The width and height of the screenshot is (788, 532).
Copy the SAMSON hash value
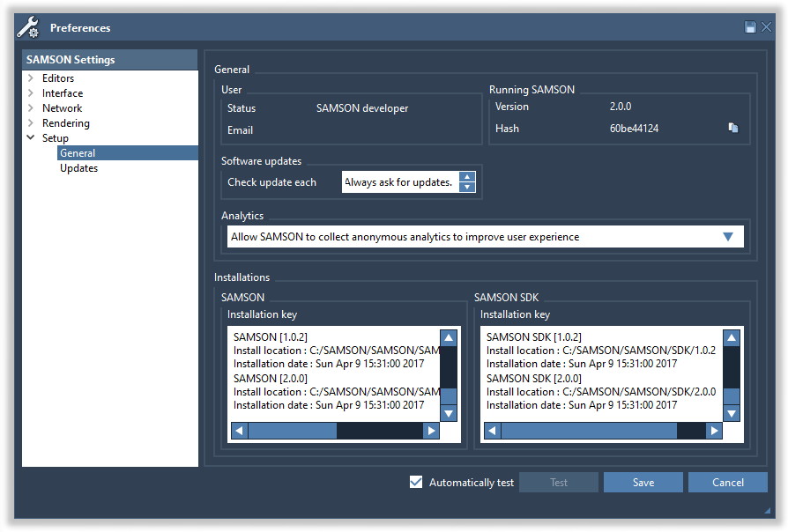pyautogui.click(x=732, y=129)
